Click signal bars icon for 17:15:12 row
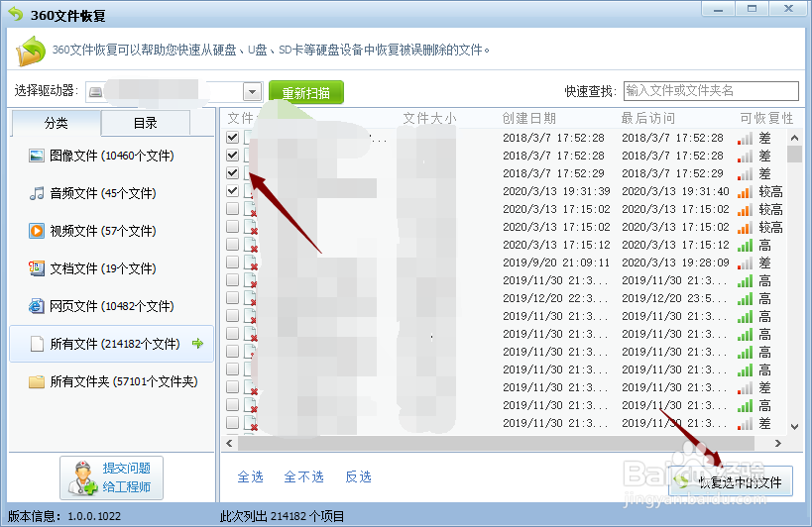Viewport: 812px width, 527px height. [745, 245]
